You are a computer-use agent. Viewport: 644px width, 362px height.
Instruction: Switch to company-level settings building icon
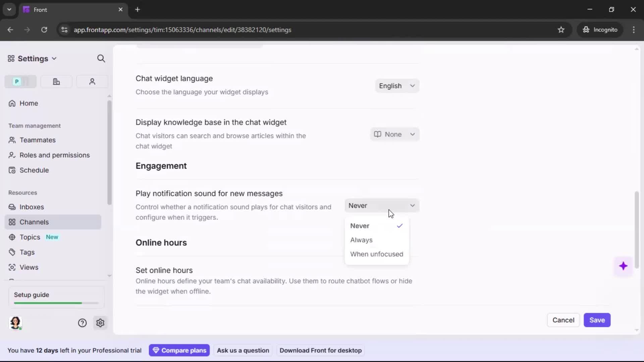56,81
